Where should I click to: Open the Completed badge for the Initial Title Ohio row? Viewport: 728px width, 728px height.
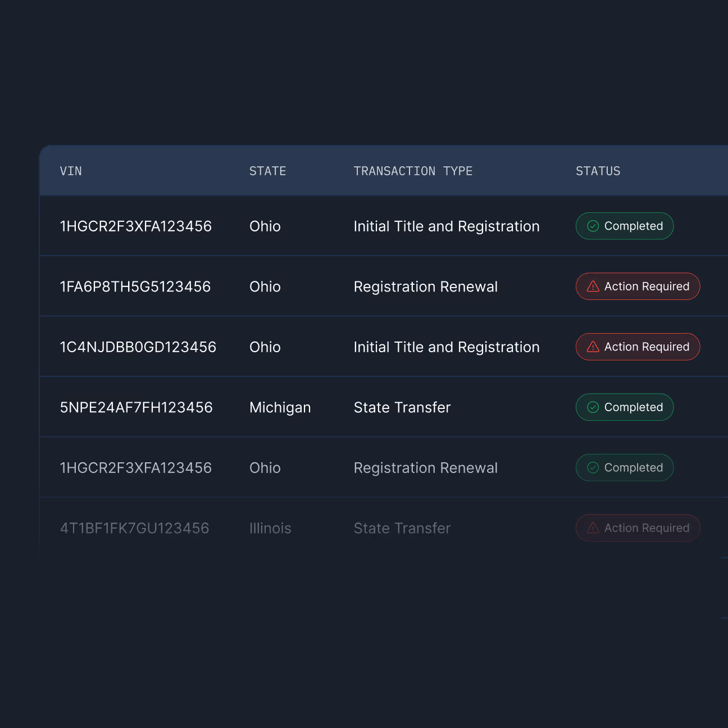coord(625,226)
